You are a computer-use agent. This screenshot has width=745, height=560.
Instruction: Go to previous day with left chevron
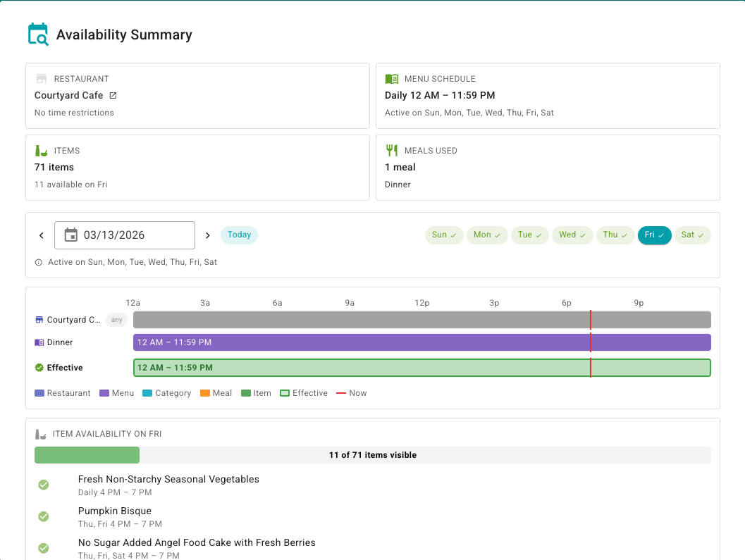[42, 235]
